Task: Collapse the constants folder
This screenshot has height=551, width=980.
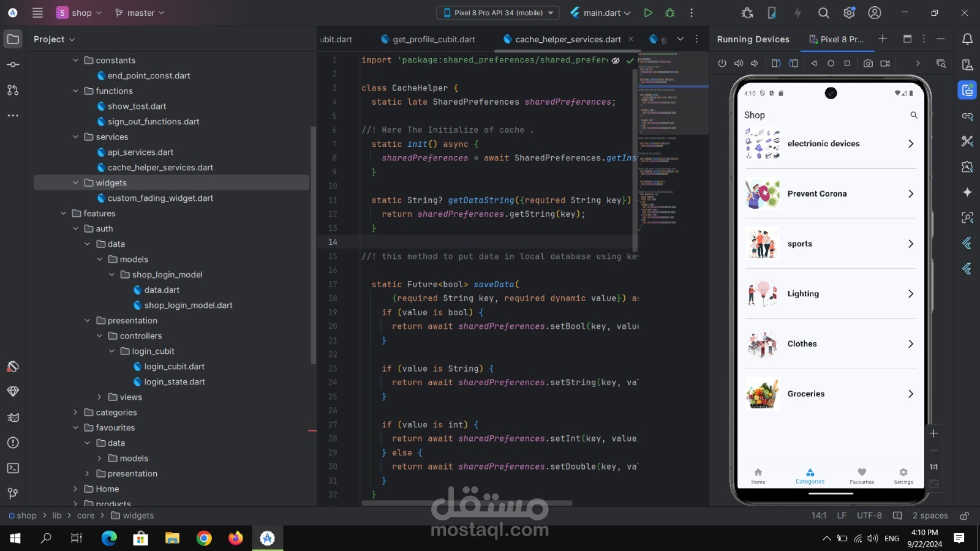Action: pyautogui.click(x=75, y=60)
